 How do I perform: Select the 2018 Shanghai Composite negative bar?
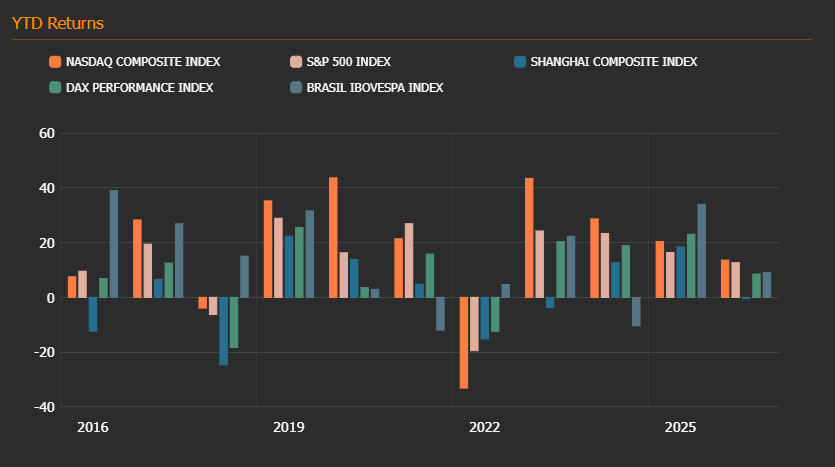(224, 331)
